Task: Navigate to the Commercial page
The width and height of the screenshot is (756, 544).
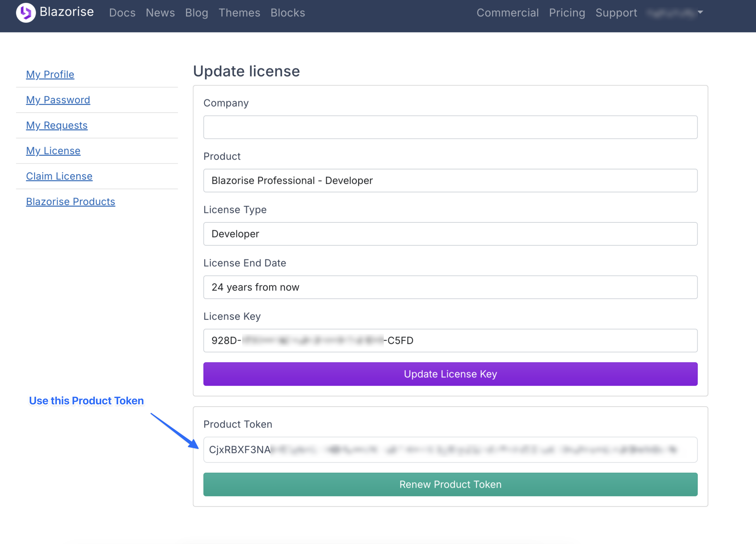Action: coord(507,13)
